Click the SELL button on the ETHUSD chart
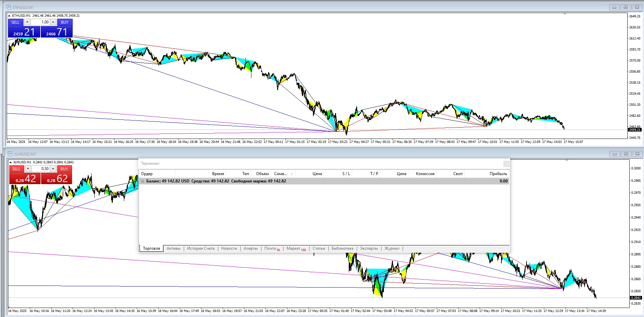Viewport: 644px width, 317px height. click(15, 22)
